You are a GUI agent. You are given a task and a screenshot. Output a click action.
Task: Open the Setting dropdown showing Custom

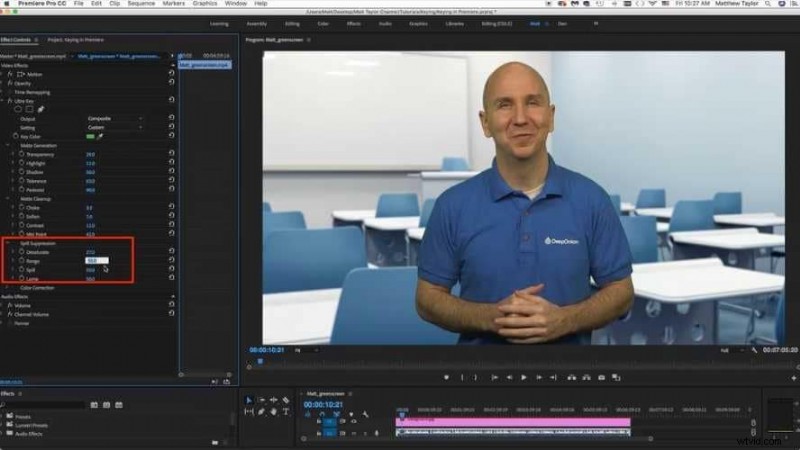tap(115, 128)
